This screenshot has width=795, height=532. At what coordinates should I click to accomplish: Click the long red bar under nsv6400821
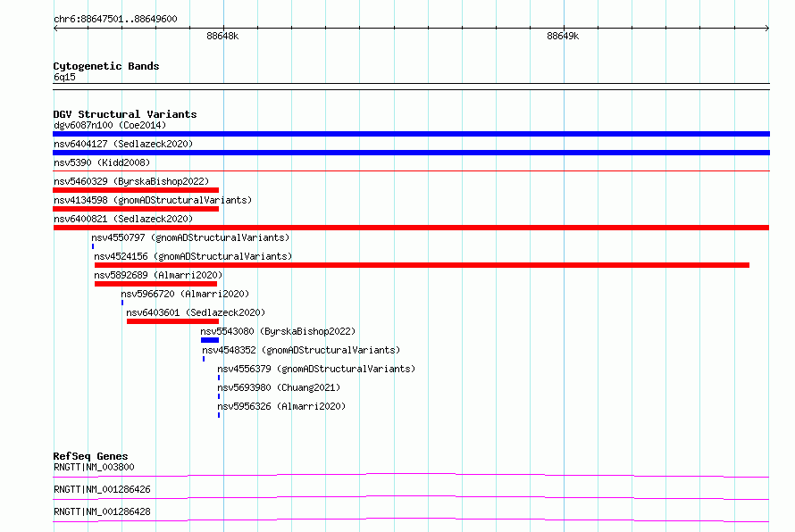[411, 228]
